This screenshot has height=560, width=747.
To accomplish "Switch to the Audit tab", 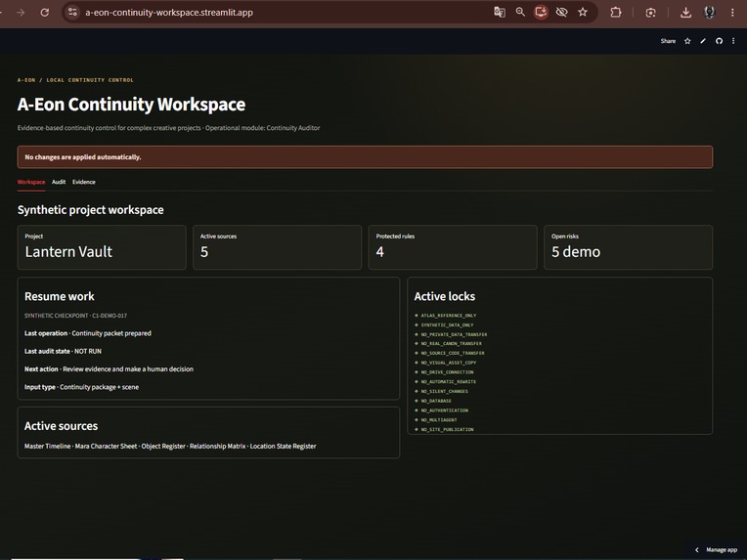I will [x=59, y=182].
